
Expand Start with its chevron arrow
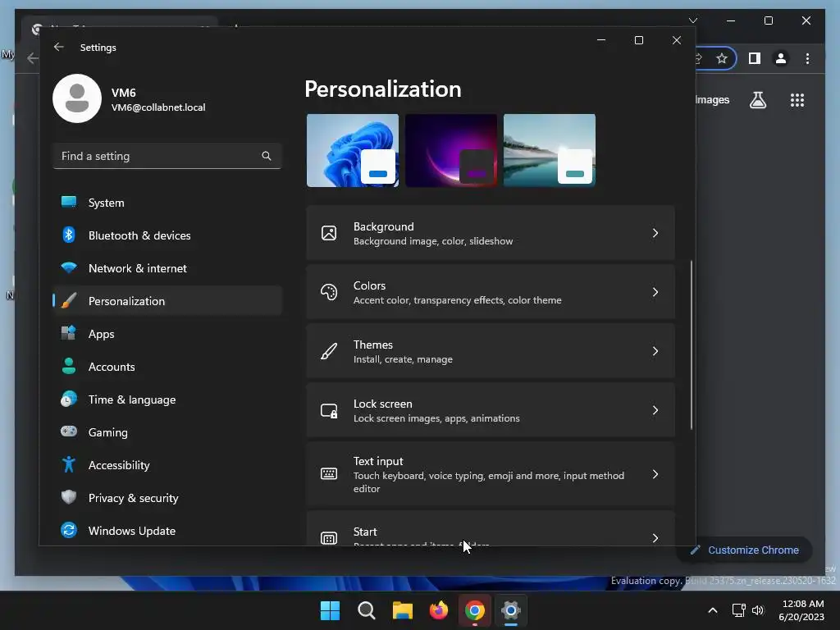(x=655, y=538)
